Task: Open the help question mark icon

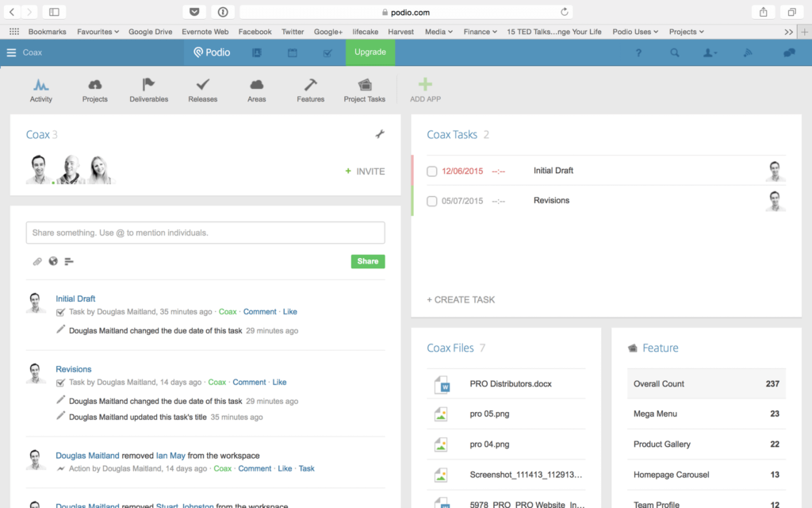Action: click(x=638, y=53)
